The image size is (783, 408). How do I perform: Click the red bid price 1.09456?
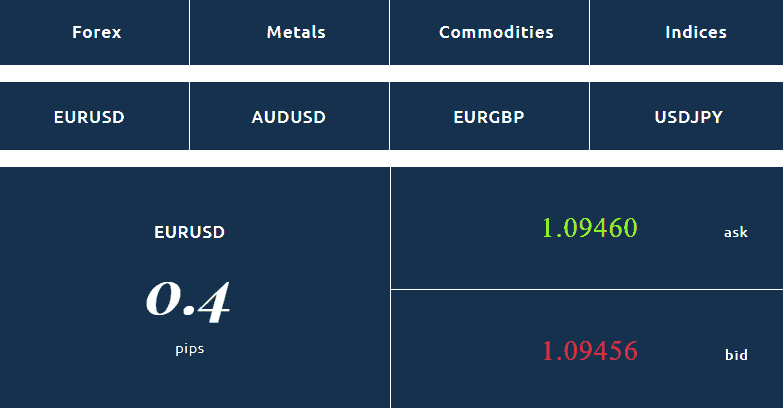tap(590, 351)
